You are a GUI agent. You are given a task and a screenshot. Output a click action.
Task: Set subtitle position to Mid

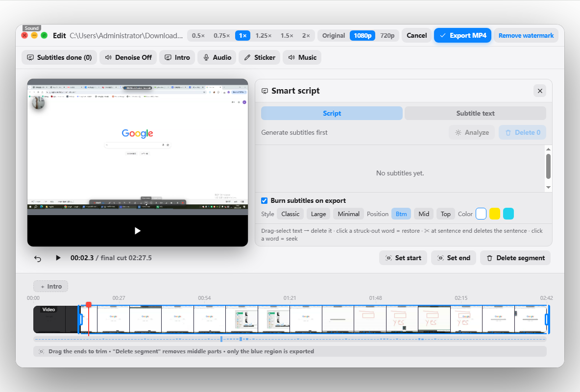(424, 214)
